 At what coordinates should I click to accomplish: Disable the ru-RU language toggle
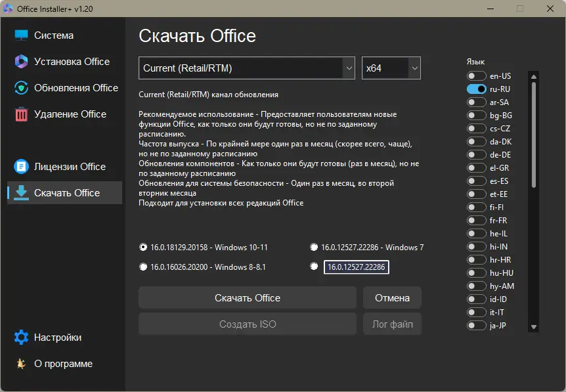(477, 89)
